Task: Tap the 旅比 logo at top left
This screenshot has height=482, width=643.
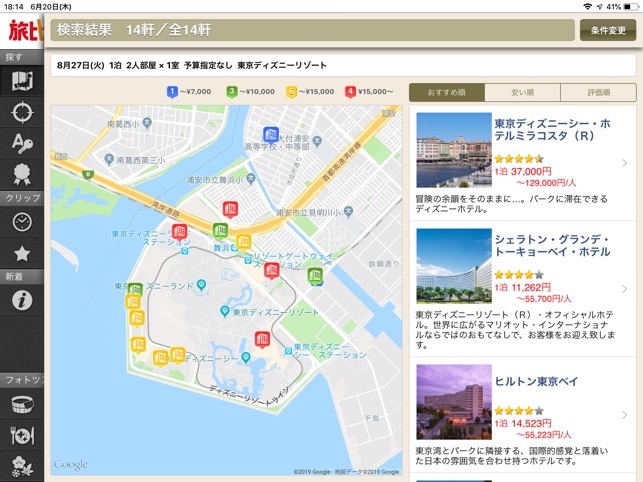Action: click(x=25, y=31)
